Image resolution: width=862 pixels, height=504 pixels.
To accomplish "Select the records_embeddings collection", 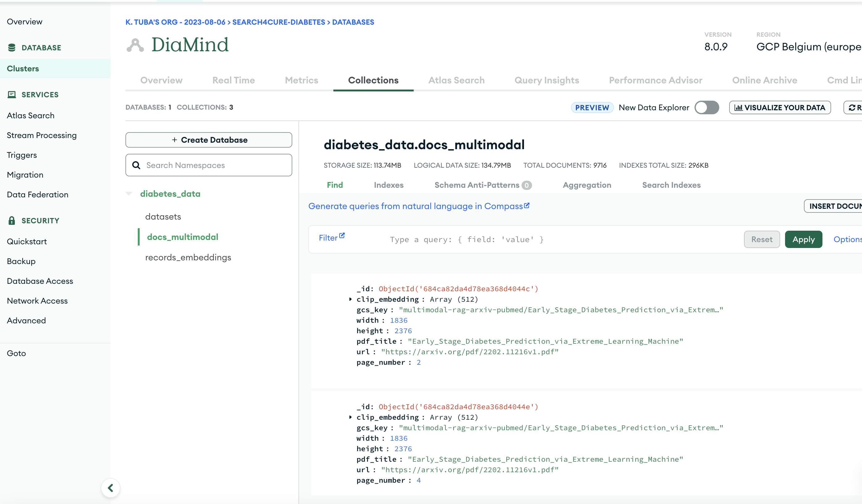I will tap(188, 257).
